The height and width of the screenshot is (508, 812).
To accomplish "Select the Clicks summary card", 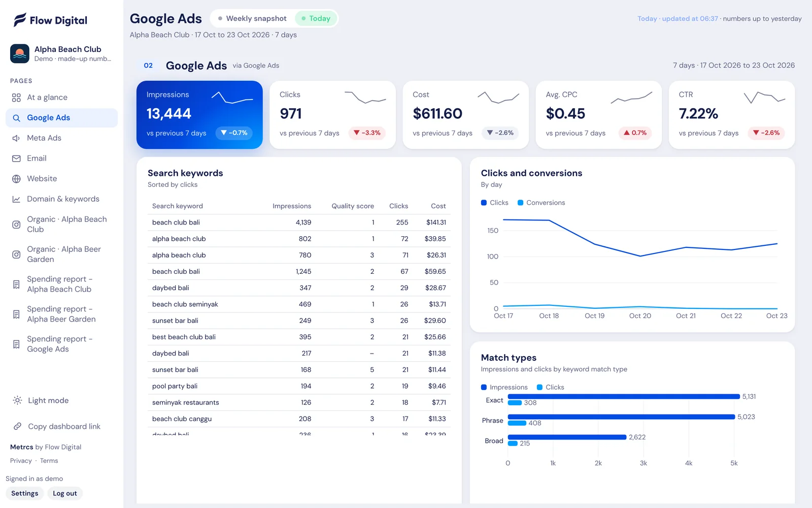I will pyautogui.click(x=332, y=115).
